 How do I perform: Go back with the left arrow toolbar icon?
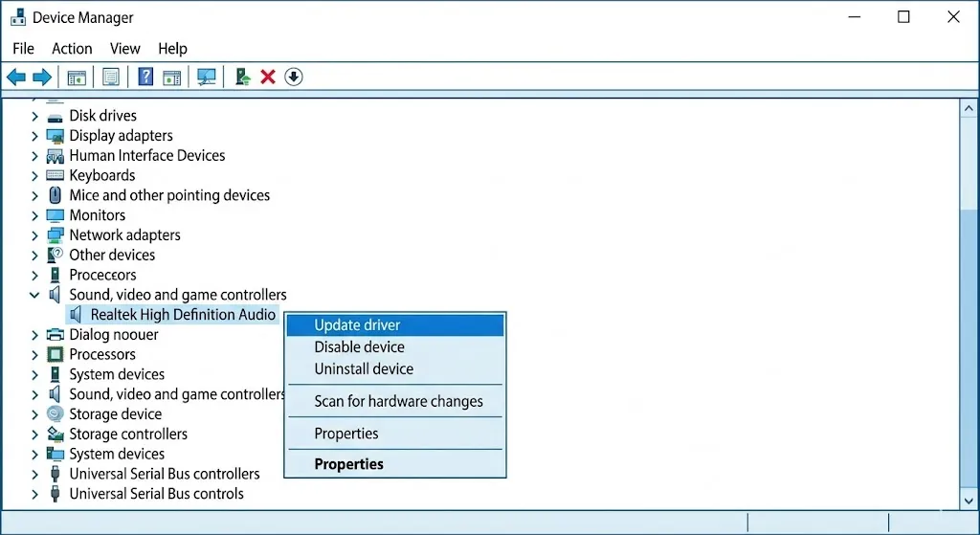pos(16,77)
